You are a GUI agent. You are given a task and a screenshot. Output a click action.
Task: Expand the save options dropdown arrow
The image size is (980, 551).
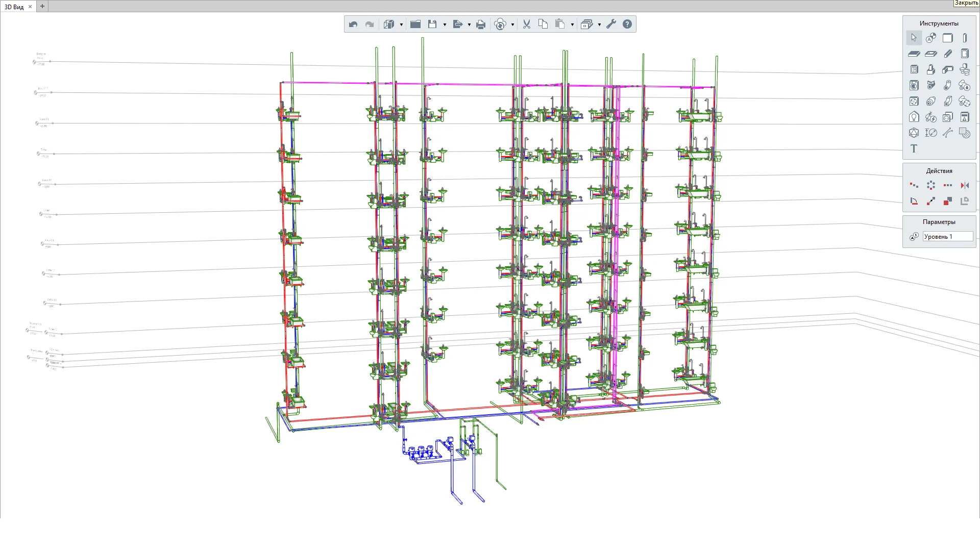445,24
